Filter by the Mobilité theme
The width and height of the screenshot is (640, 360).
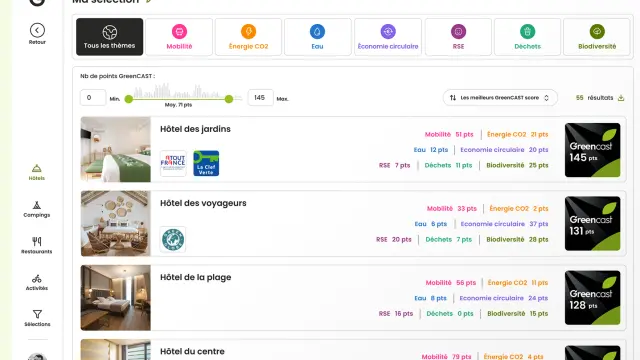(x=179, y=37)
